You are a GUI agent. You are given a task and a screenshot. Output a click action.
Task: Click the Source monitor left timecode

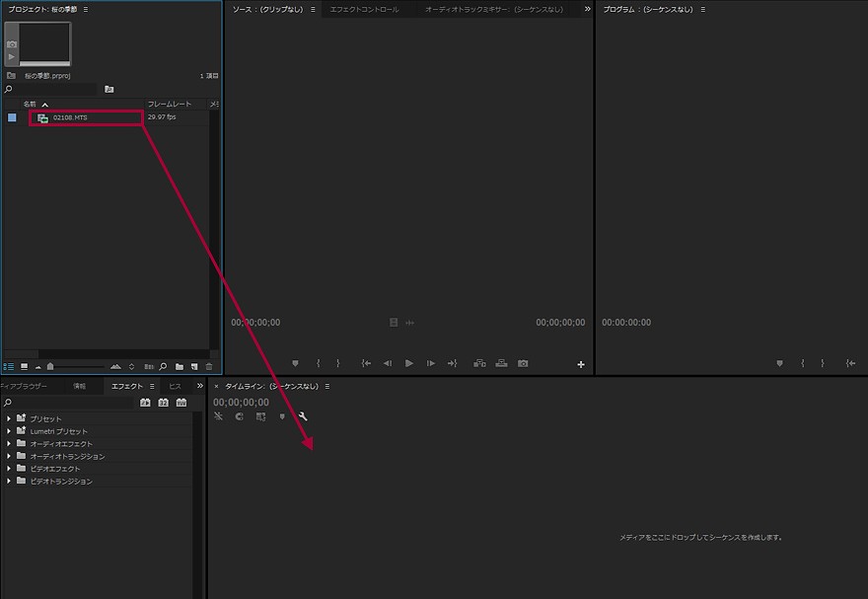(255, 323)
